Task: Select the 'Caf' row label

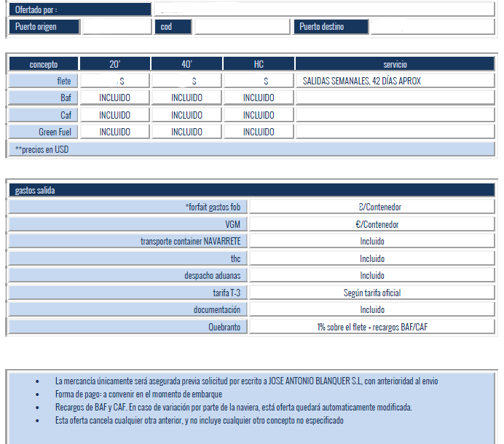Action: 44,115
